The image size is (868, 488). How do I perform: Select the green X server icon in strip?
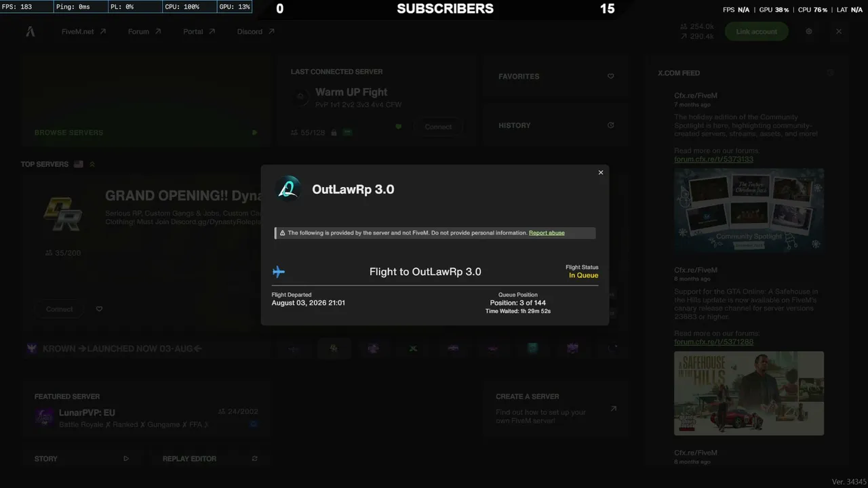tap(413, 348)
